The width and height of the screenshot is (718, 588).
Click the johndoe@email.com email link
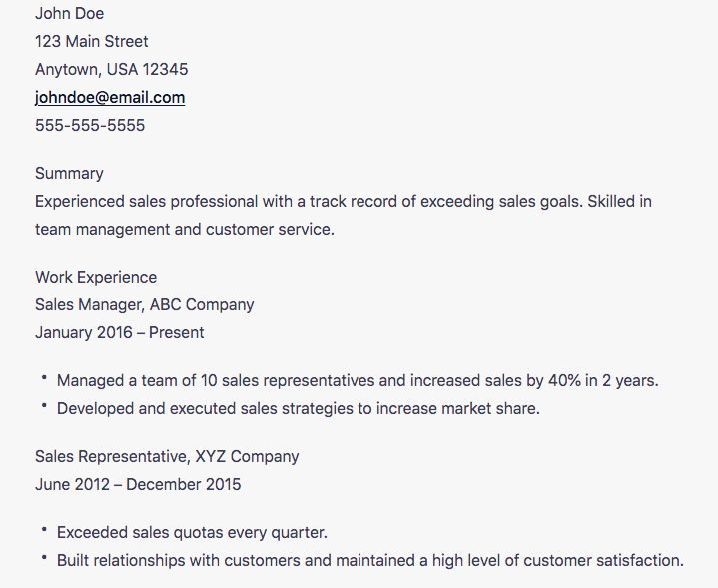110,97
